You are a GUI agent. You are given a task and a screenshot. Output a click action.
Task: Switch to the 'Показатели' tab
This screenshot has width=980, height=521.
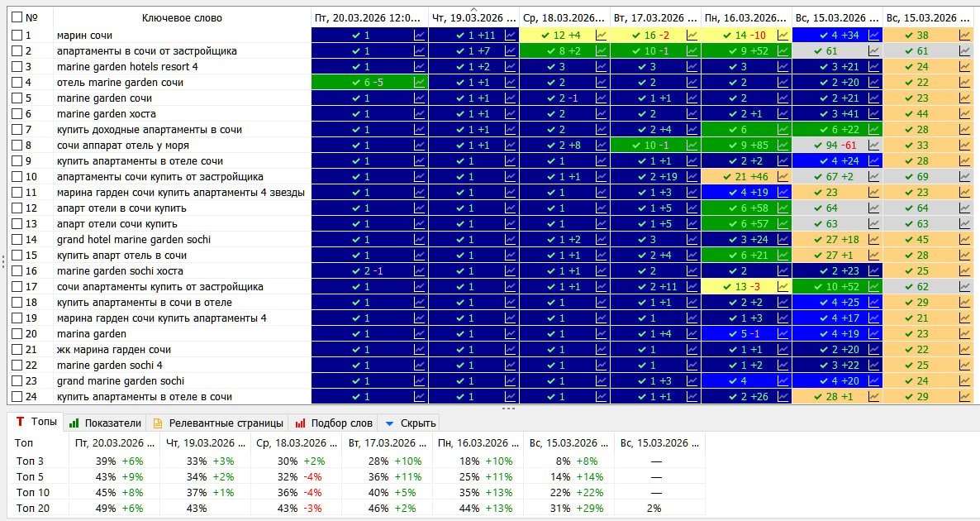click(x=106, y=423)
